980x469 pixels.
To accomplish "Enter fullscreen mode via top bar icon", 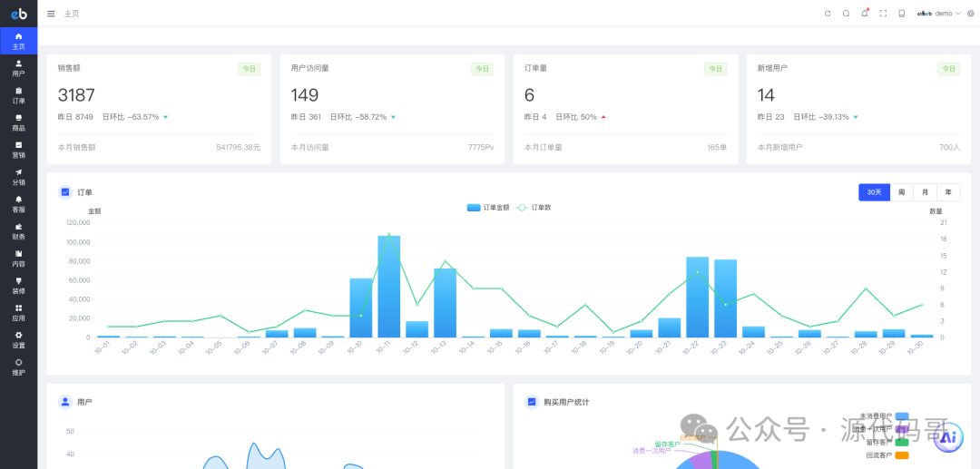I will 883,14.
